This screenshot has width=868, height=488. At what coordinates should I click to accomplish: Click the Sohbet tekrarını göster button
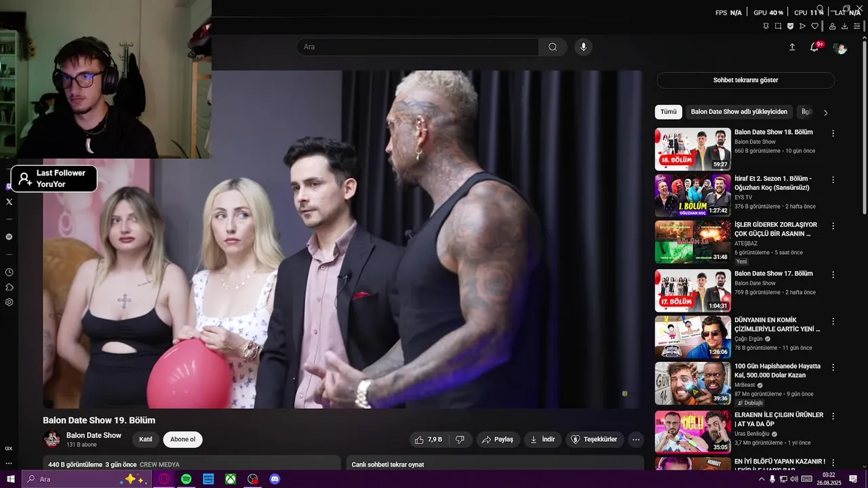pos(745,80)
